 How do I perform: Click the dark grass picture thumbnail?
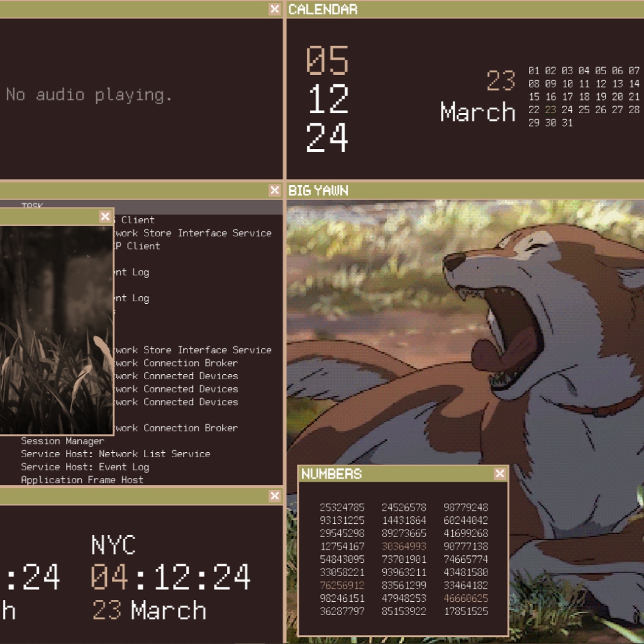coord(56,330)
